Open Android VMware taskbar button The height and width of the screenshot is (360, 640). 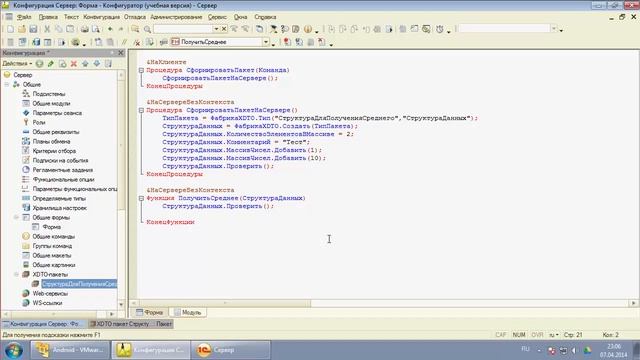[70, 350]
